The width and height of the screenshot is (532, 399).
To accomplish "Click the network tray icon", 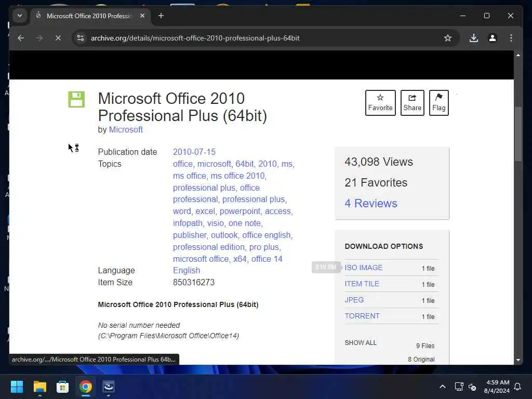I will (459, 387).
